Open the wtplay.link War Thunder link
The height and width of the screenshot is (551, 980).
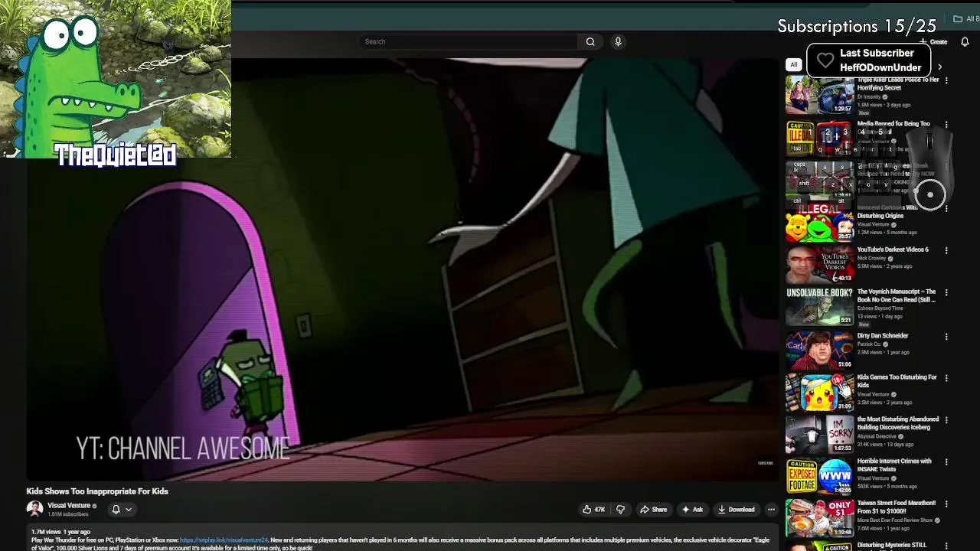pyautogui.click(x=224, y=540)
